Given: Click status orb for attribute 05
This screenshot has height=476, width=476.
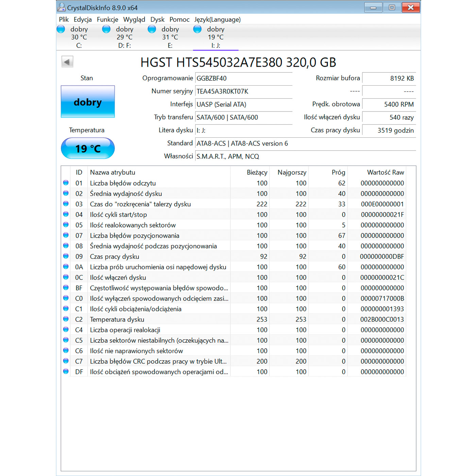Looking at the screenshot, I should click(x=66, y=224).
